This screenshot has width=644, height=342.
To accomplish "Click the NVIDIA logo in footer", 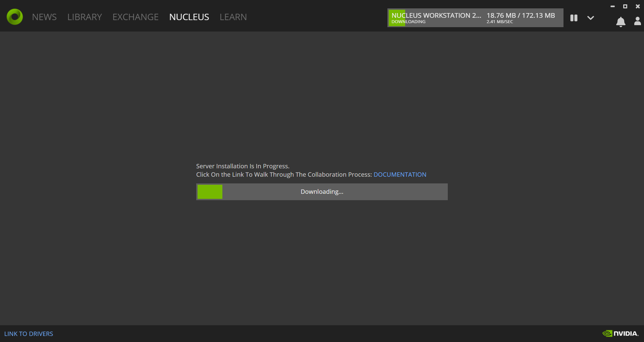I will point(621,334).
